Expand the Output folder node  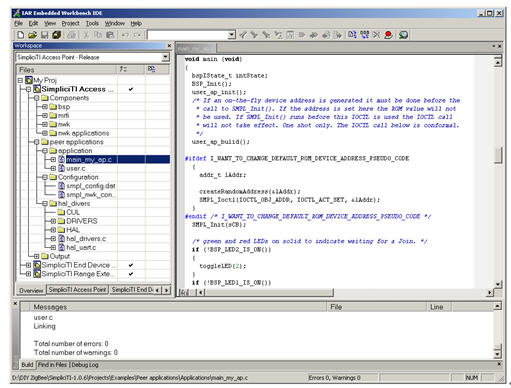point(36,256)
